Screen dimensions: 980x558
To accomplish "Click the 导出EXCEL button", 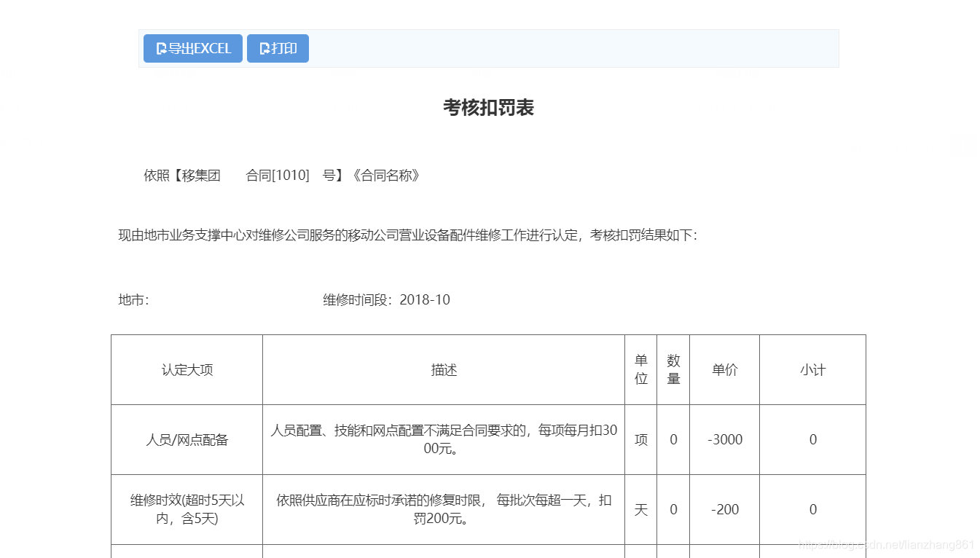I will [x=192, y=49].
